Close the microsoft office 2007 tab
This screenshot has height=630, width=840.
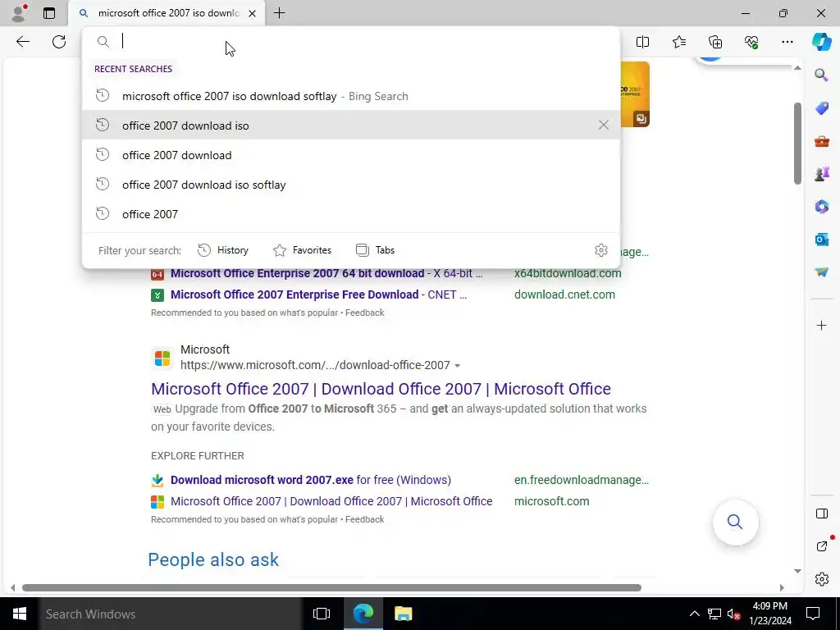pyautogui.click(x=252, y=13)
